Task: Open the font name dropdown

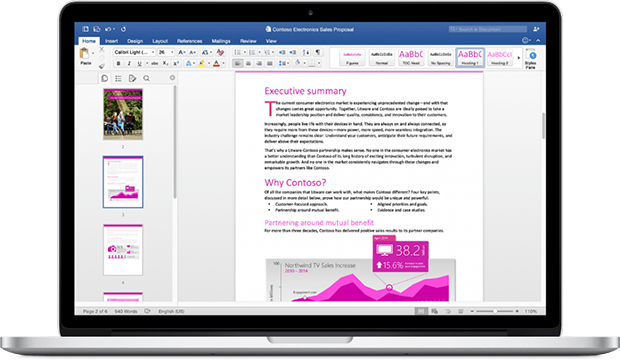Action: click(134, 52)
